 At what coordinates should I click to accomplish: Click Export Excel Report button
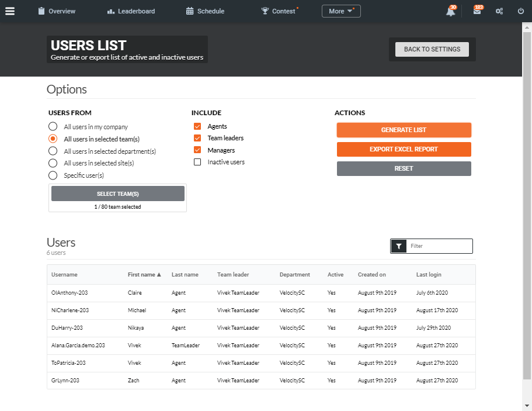[x=404, y=150]
